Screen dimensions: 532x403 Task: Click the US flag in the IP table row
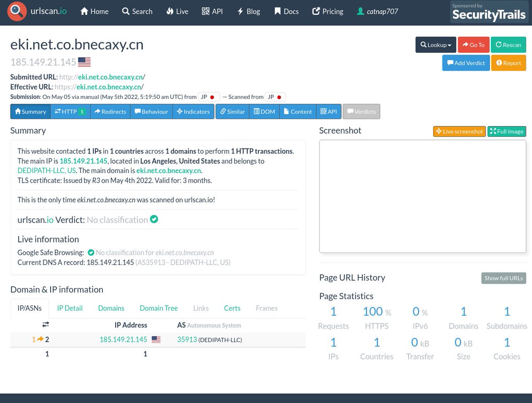[156, 340]
